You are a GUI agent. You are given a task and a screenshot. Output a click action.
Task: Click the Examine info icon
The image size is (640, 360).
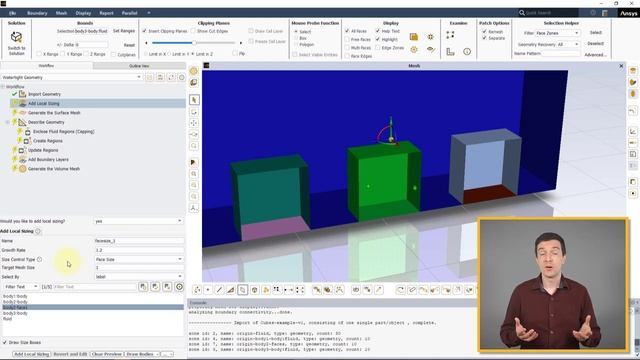pyautogui.click(x=467, y=51)
